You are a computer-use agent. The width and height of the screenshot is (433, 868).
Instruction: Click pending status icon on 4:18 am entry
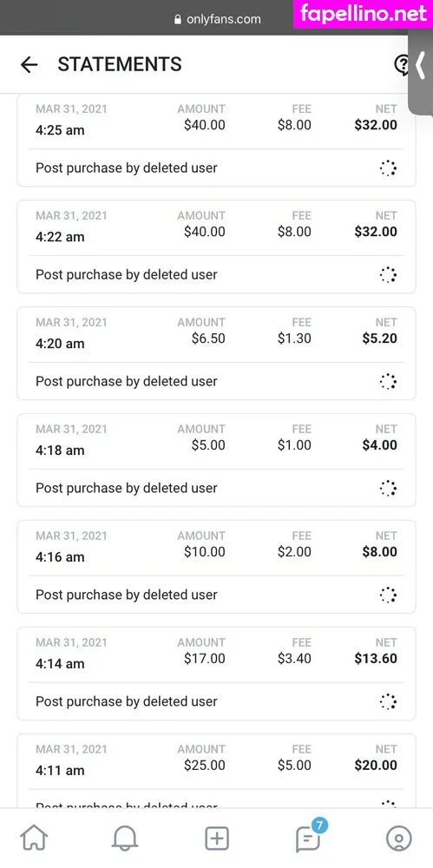pos(388,488)
